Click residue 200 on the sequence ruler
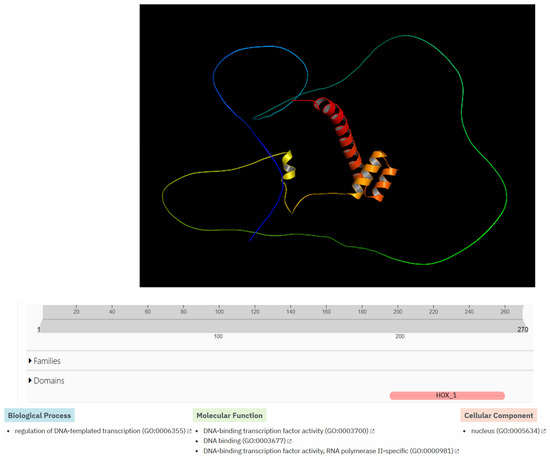 397,311
